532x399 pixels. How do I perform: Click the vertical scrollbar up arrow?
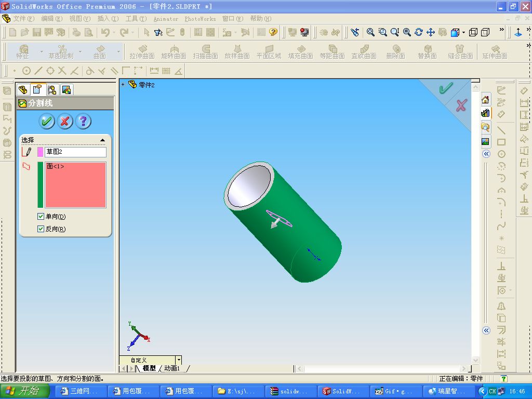tap(475, 87)
